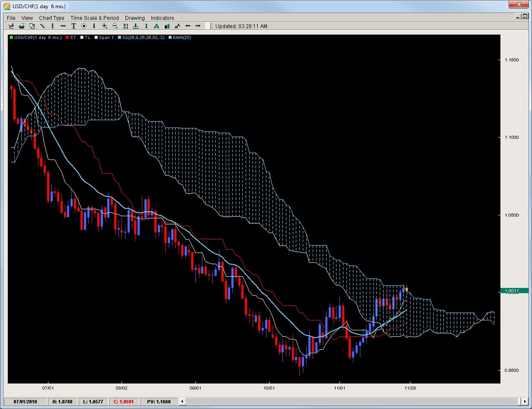Click the 1.0011 current price marker
Image resolution: width=532 pixels, height=409 pixels.
[514, 291]
